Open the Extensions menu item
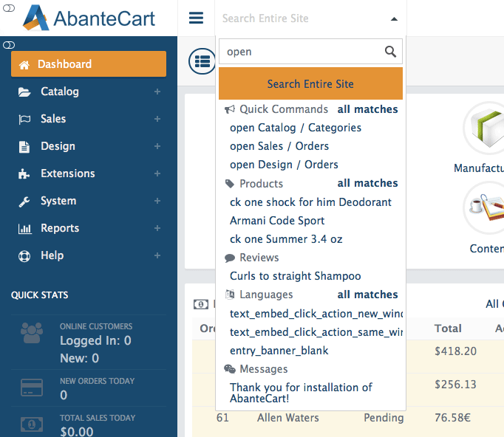504x437 pixels. (89, 173)
